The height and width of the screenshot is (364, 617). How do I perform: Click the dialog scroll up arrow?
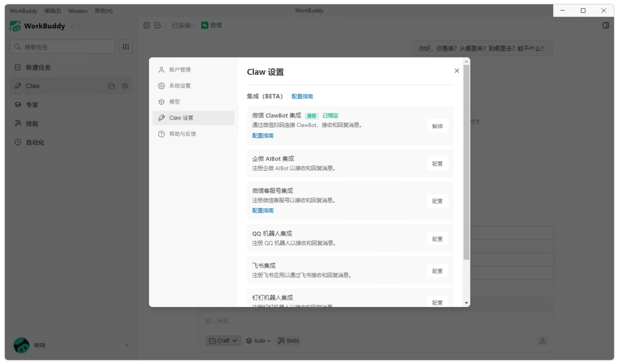pyautogui.click(x=466, y=61)
